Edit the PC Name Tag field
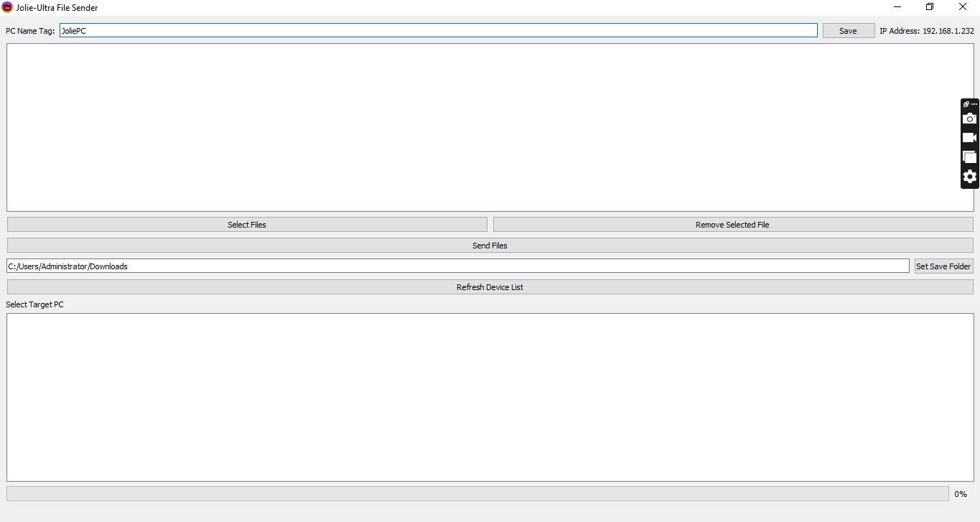 click(438, 30)
